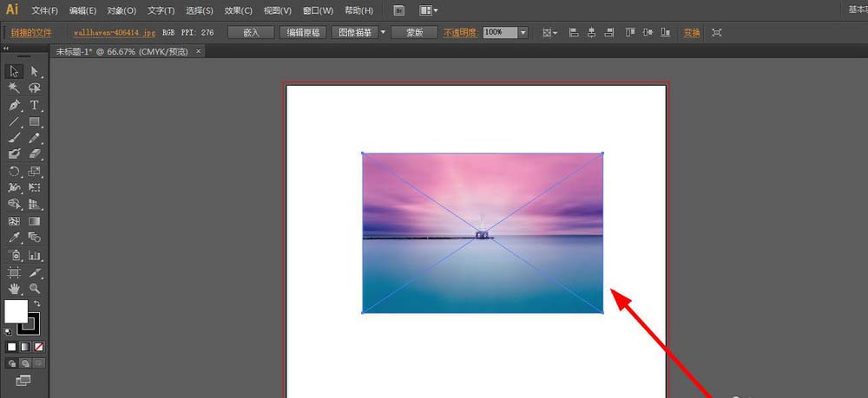This screenshot has width=868, height=398.
Task: Select the Zoom magnifier tool
Action: click(35, 288)
